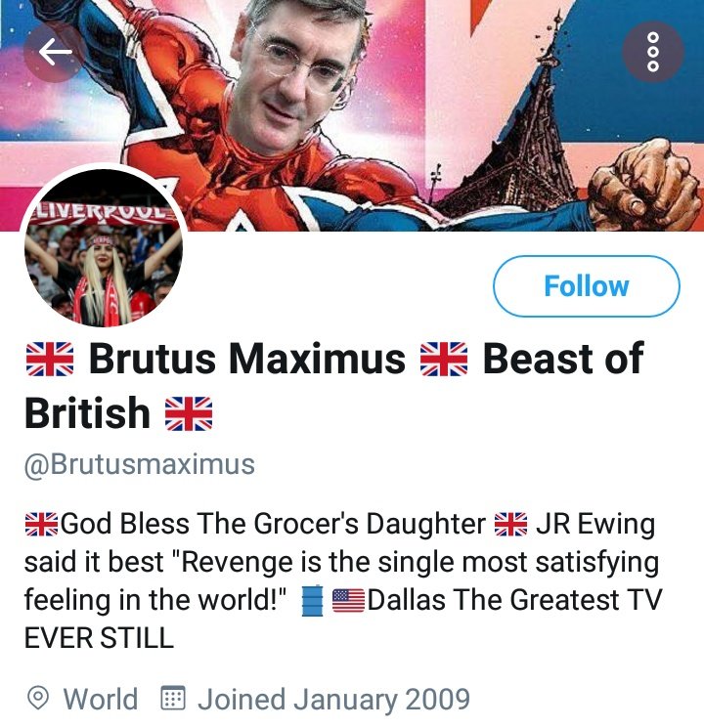Screen dimensions: 704x728
Task: Tap the location pin icon
Action: tap(38, 699)
